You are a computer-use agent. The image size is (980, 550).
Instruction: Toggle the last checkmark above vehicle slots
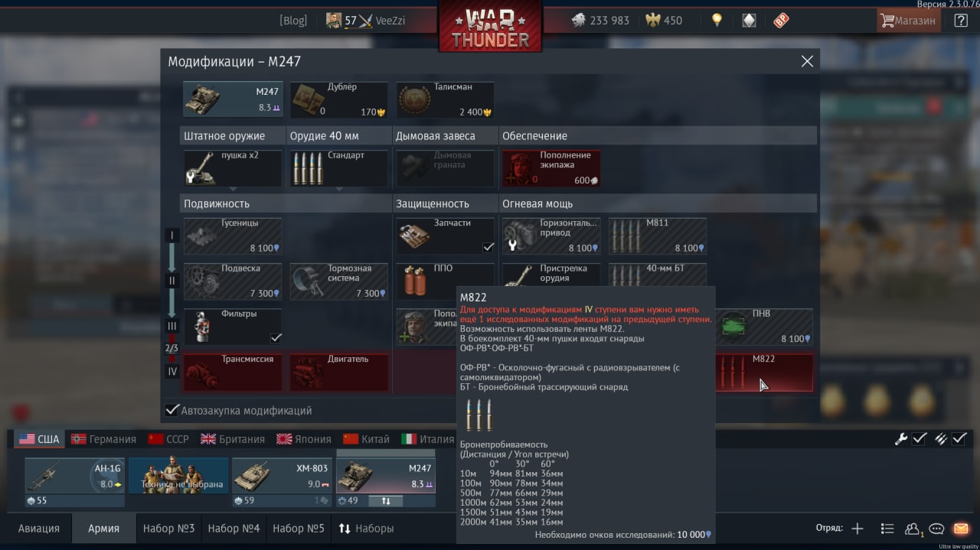959,439
